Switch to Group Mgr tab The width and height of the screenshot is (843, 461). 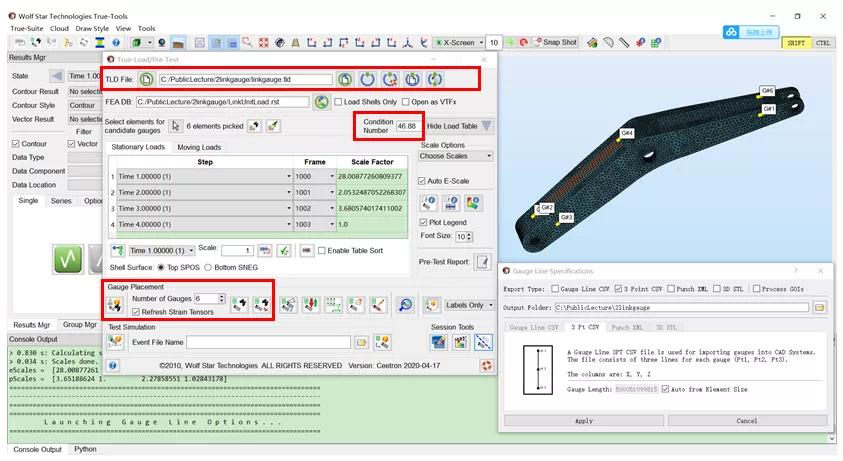80,324
